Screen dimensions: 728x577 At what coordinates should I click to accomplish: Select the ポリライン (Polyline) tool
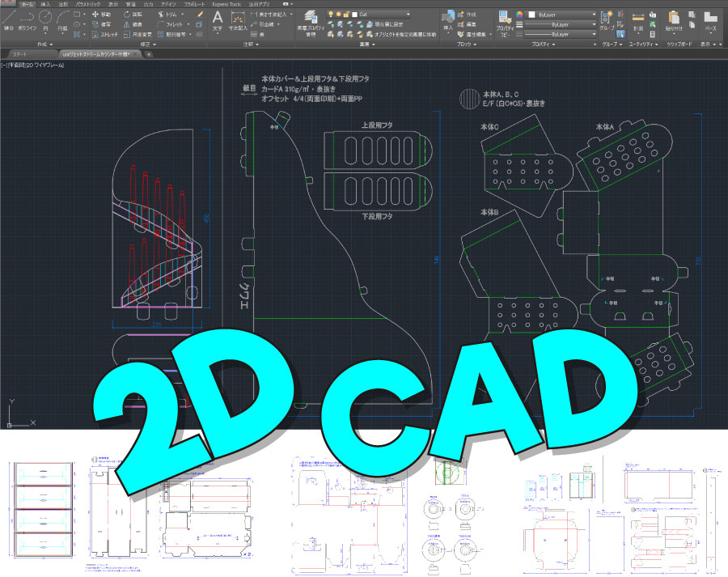coord(28,18)
